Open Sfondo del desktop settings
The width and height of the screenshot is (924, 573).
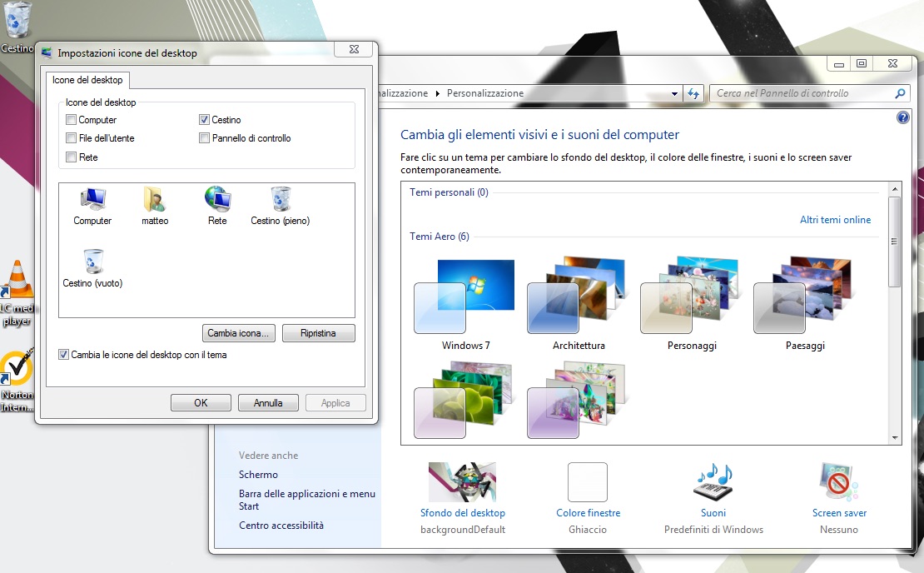tap(462, 483)
